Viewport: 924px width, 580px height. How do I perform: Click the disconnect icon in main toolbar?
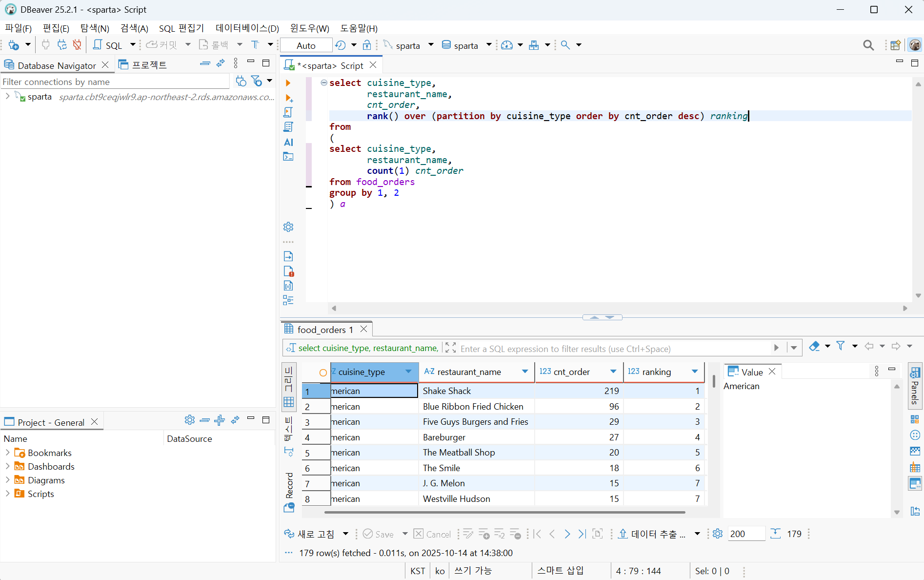[x=77, y=45]
